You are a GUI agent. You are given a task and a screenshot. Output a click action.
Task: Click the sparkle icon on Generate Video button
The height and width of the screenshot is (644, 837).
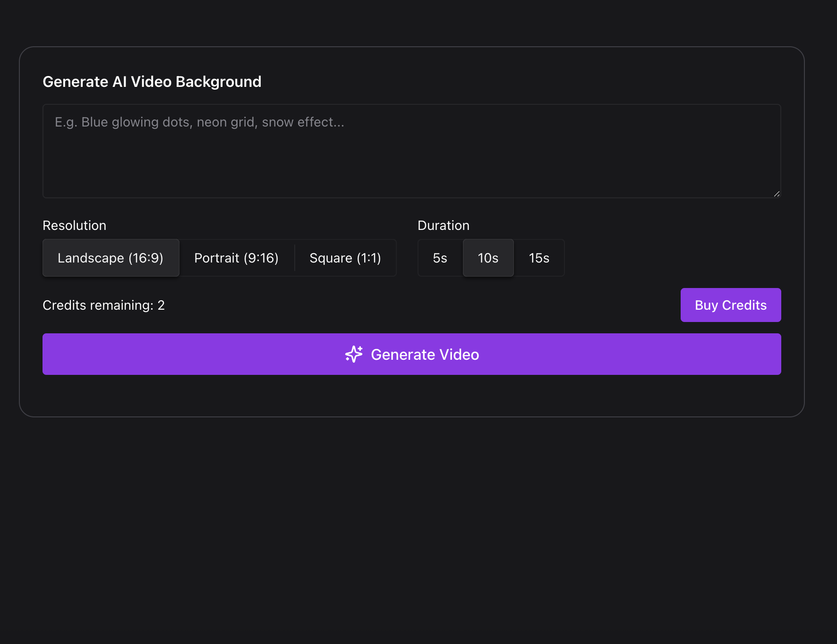[354, 354]
